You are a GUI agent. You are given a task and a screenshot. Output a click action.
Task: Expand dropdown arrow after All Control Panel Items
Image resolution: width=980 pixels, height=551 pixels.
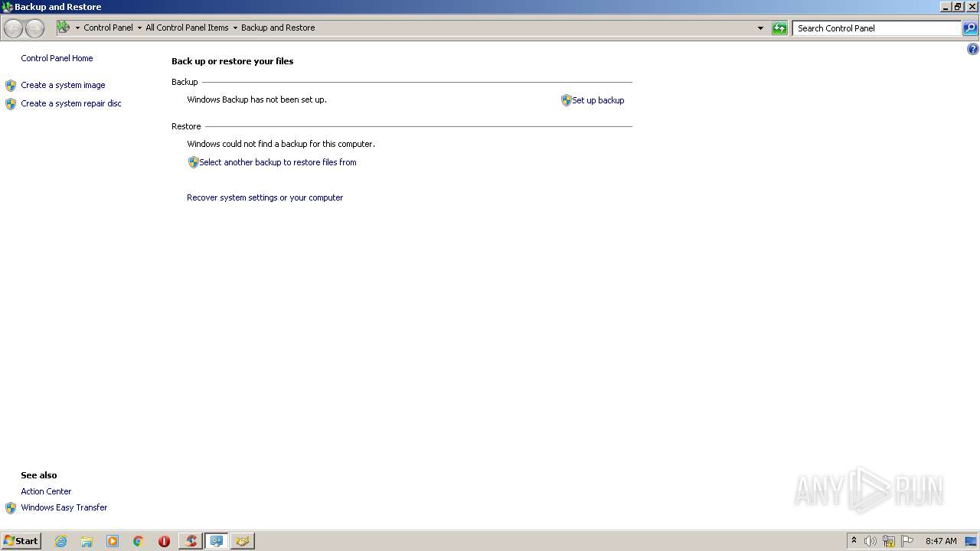click(x=235, y=28)
